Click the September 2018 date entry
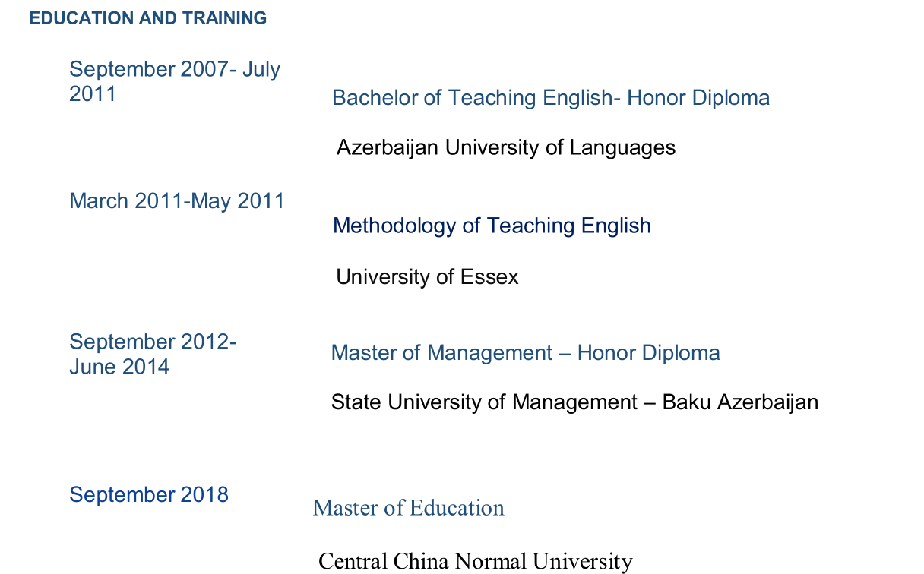This screenshot has width=924, height=574. (x=149, y=495)
